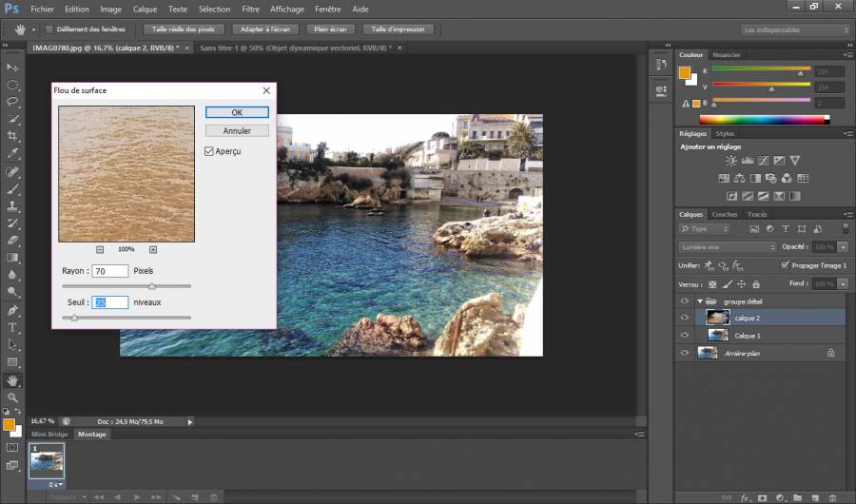Image resolution: width=856 pixels, height=504 pixels.
Task: Add a Brightness/Contrast adjustment (sun icon)
Action: point(730,161)
